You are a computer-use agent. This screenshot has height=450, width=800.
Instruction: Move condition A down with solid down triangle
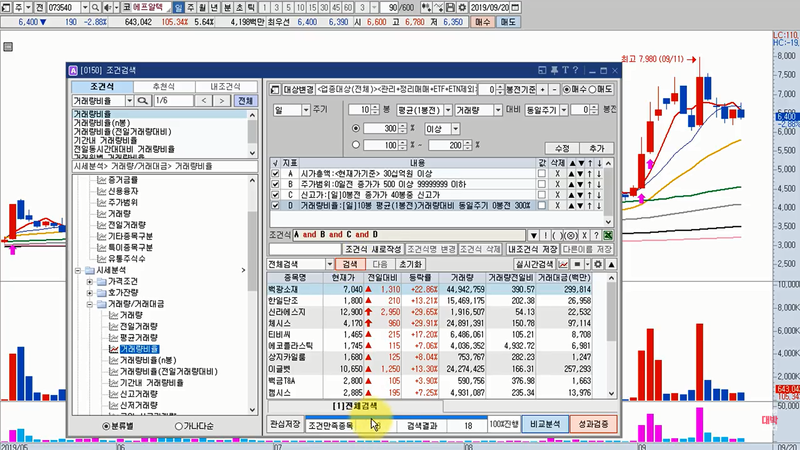pyautogui.click(x=581, y=173)
